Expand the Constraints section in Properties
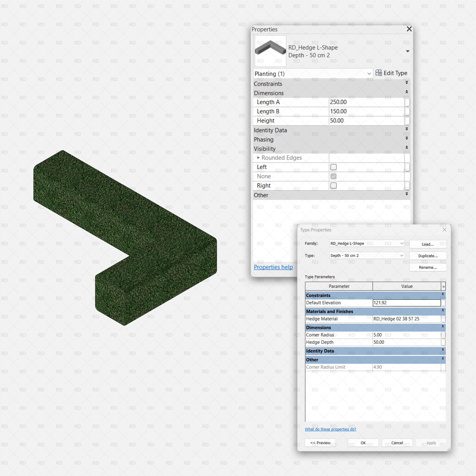Image resolution: width=476 pixels, height=476 pixels. click(x=407, y=83)
